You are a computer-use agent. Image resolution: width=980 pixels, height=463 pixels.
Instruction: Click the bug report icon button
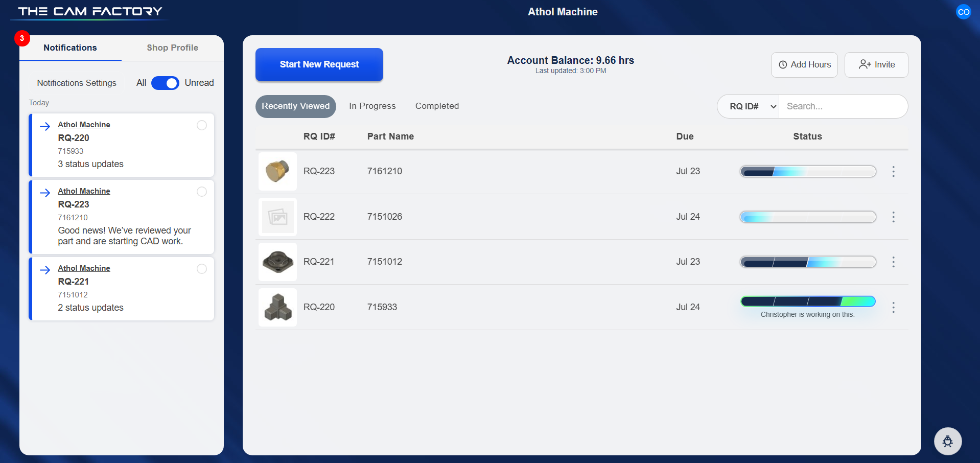point(948,441)
